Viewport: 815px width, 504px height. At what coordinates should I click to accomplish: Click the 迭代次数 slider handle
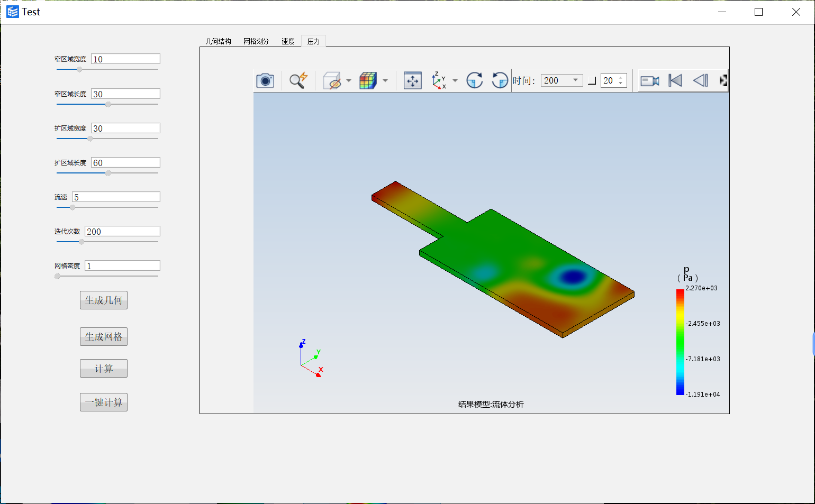point(81,242)
